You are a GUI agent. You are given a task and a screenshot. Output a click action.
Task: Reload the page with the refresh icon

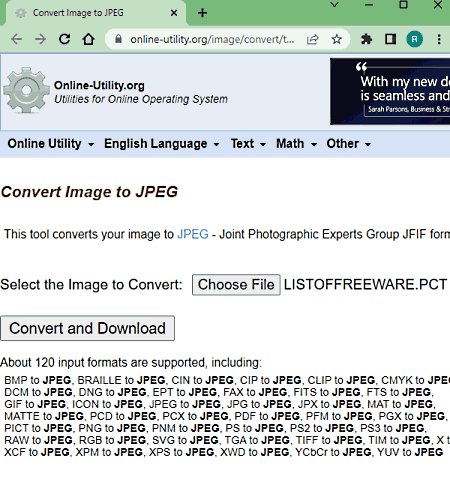click(x=64, y=39)
